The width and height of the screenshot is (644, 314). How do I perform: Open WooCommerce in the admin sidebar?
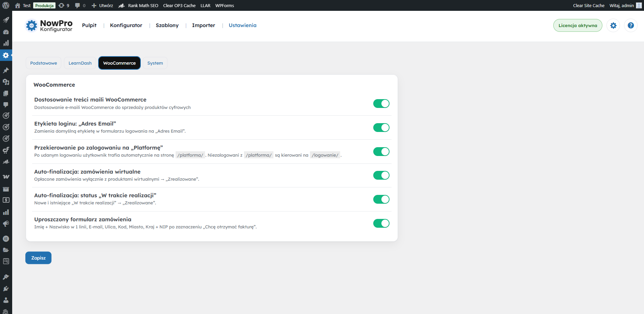tap(6, 177)
